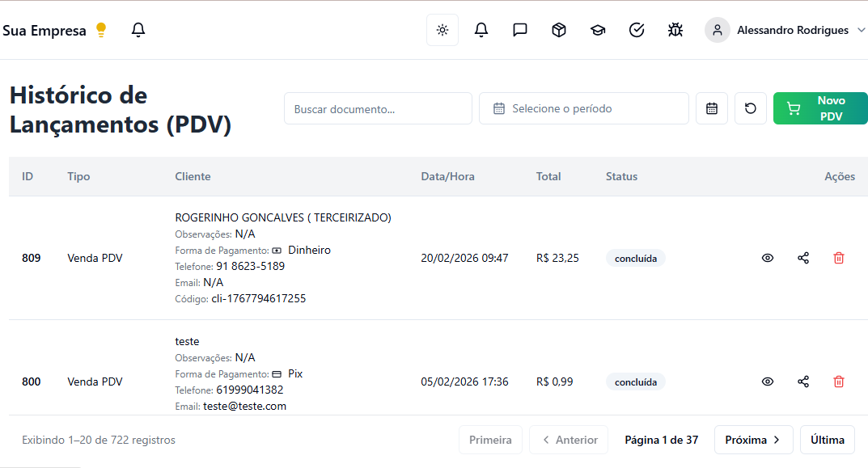The width and height of the screenshot is (868, 468).
Task: Open the chat messages icon
Action: (x=520, y=30)
